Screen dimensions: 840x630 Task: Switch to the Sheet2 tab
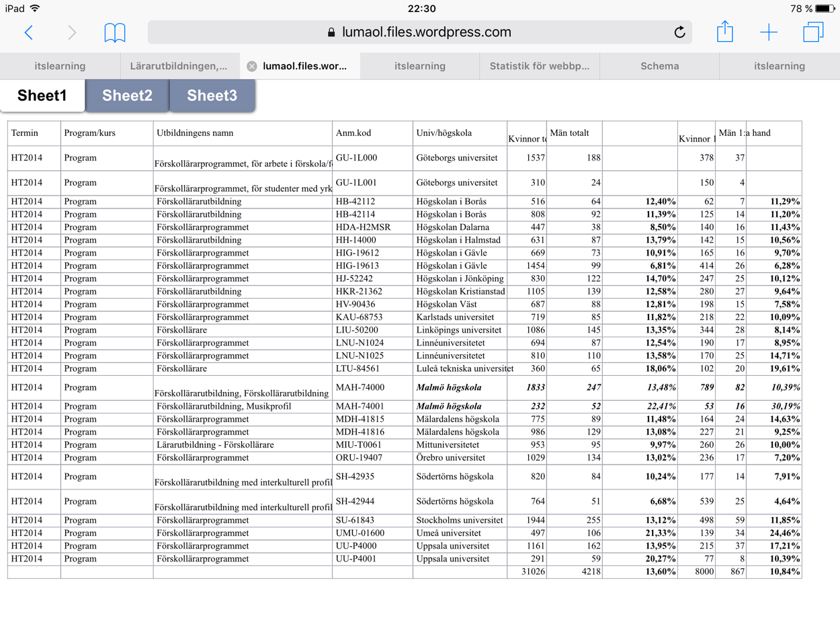[x=127, y=95]
